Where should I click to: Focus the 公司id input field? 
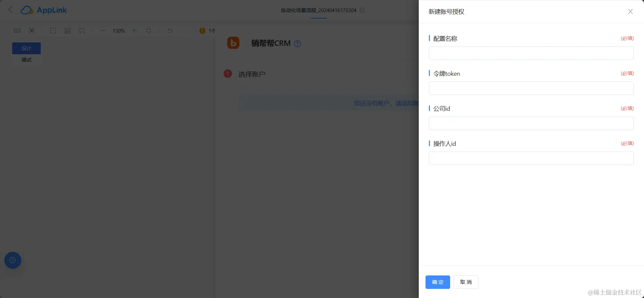tap(531, 123)
